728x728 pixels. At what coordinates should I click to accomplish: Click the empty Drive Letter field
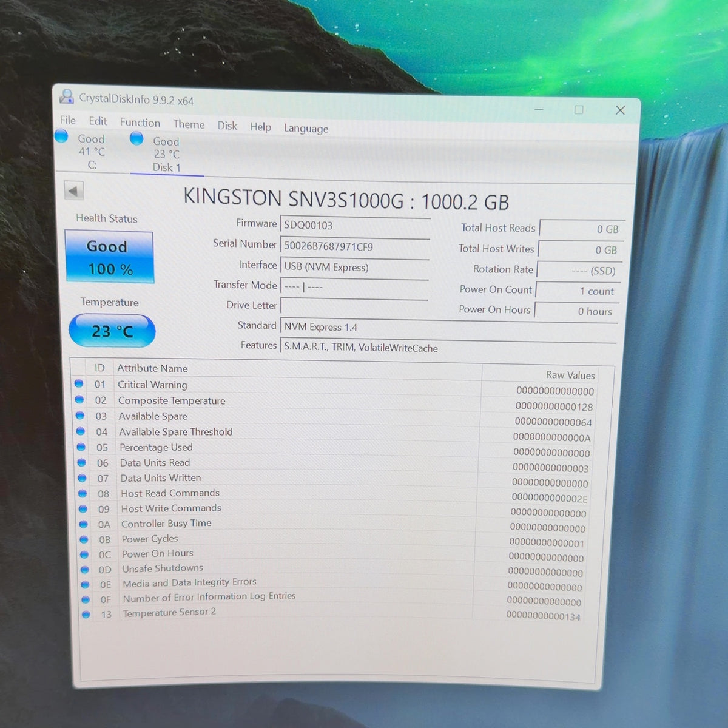click(355, 306)
